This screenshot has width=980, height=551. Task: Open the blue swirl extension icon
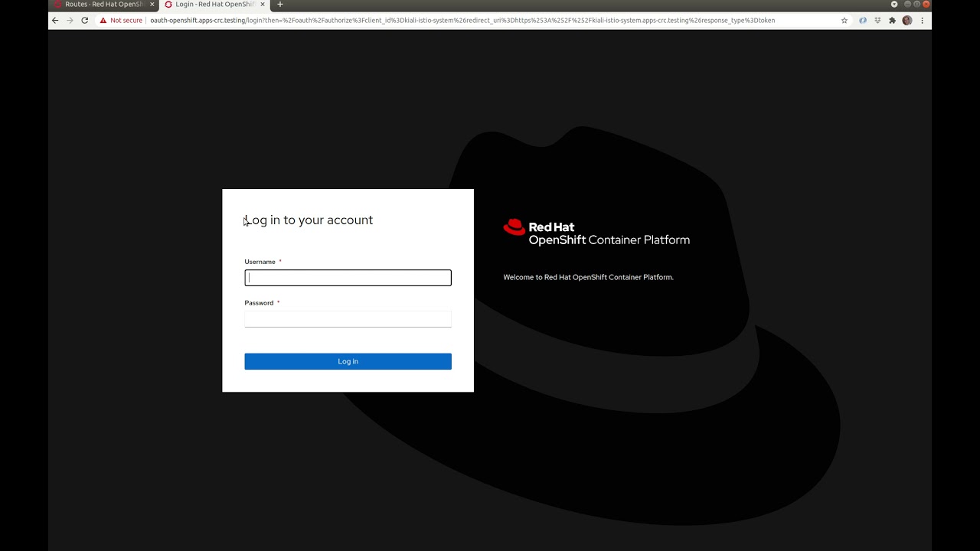(863, 21)
